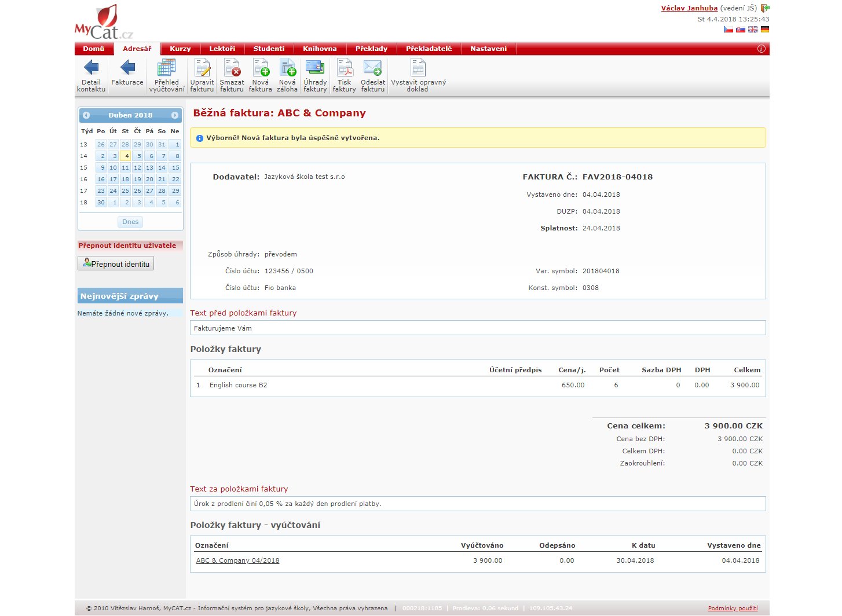The width and height of the screenshot is (842, 616).
Task: Click due date 24.04.2018
Action: coord(601,228)
